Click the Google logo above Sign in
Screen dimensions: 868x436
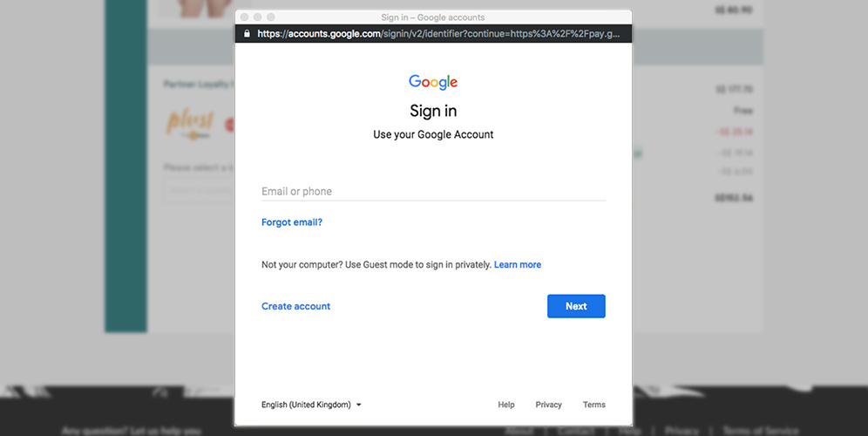[x=433, y=82]
